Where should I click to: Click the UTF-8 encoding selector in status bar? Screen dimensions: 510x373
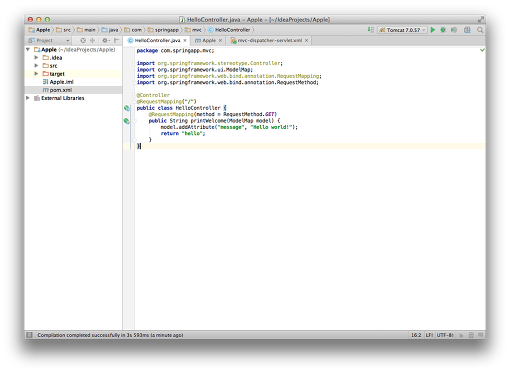(445, 335)
